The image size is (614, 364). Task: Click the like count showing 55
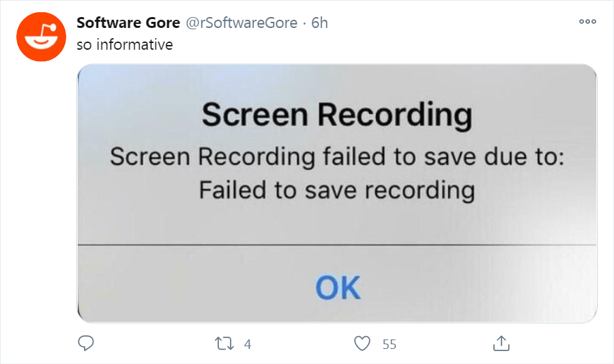coord(389,344)
